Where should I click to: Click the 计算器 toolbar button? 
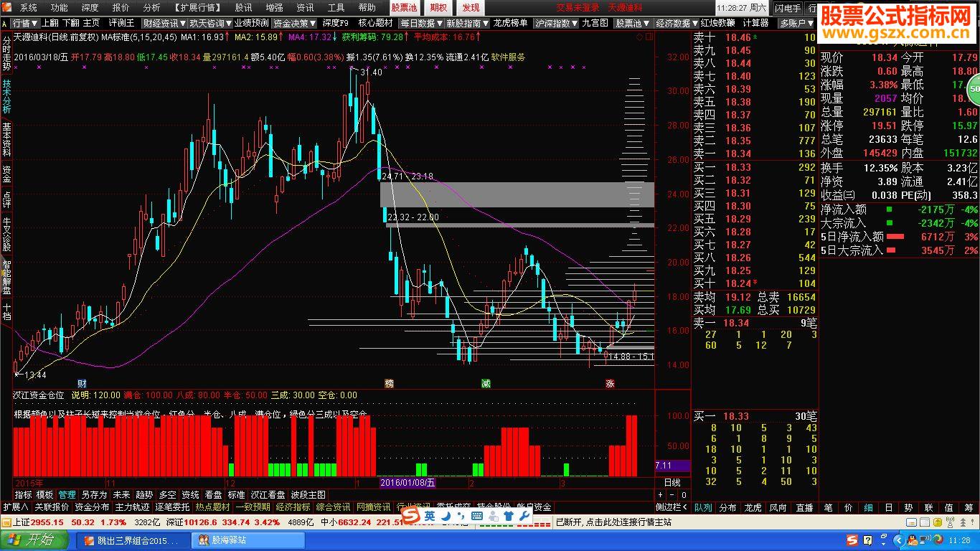(x=755, y=23)
